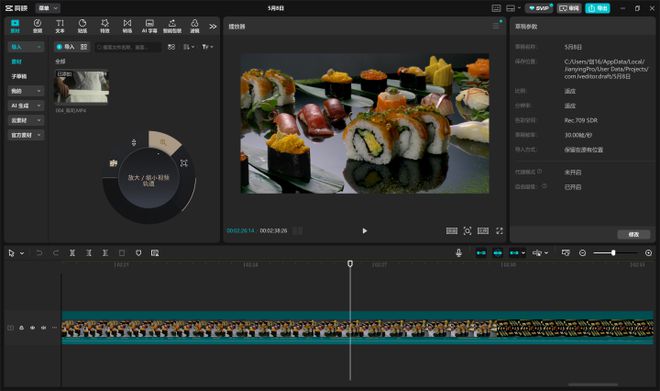Open the keyboard shortcuts icon in title bar
Viewport: 660px width, 391px height.
coord(496,8)
